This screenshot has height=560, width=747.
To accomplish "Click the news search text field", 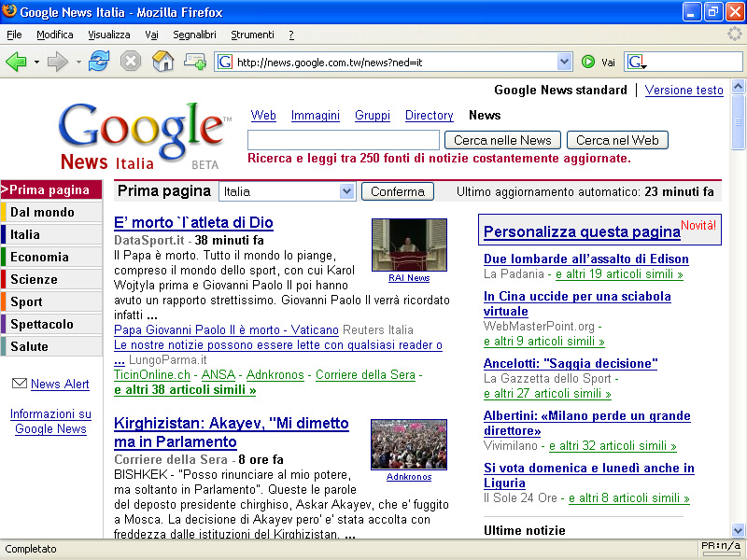I will point(344,140).
